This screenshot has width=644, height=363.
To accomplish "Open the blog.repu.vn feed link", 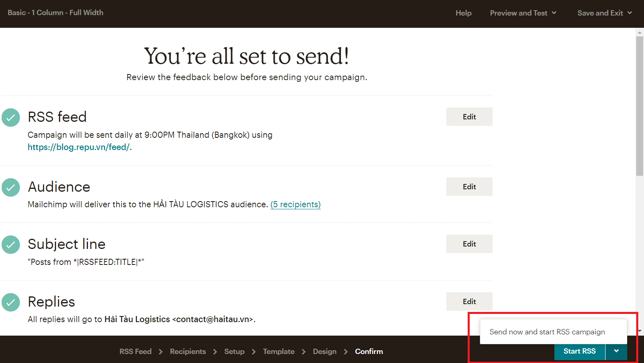I will click(x=79, y=147).
